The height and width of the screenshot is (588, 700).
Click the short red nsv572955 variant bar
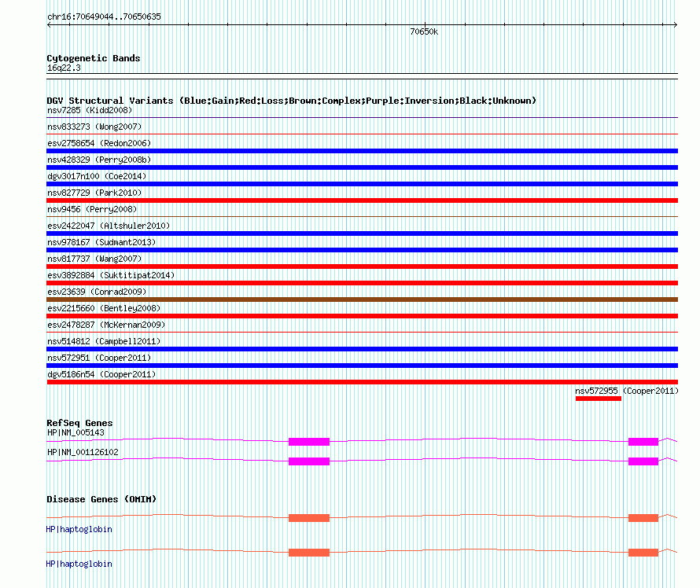pos(599,399)
